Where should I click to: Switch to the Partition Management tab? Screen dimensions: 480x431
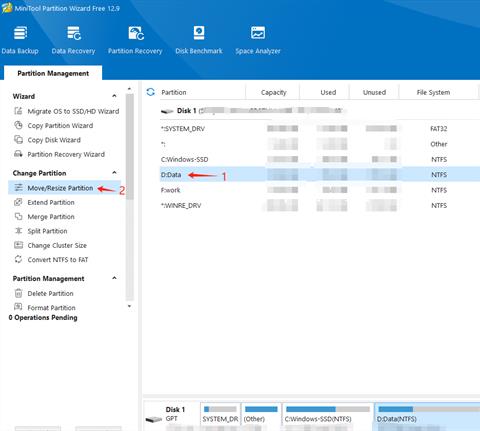pyautogui.click(x=53, y=73)
